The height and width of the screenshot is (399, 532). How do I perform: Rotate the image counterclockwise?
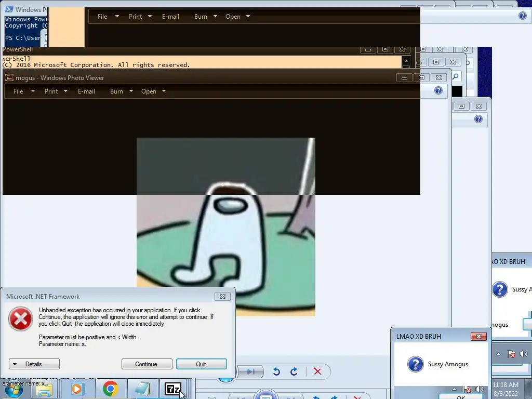tap(276, 371)
